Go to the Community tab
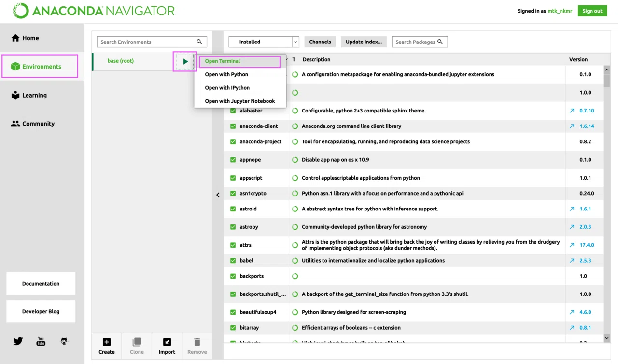The height and width of the screenshot is (364, 618). 42,124
